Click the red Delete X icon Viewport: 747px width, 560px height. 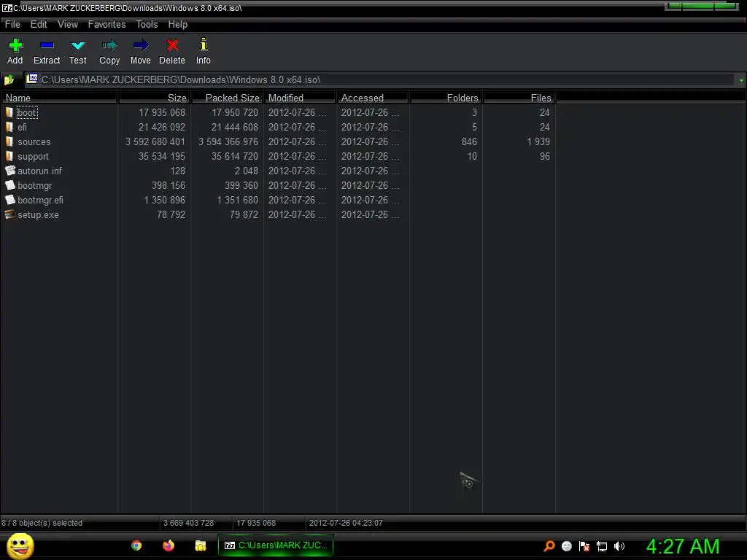(172, 45)
